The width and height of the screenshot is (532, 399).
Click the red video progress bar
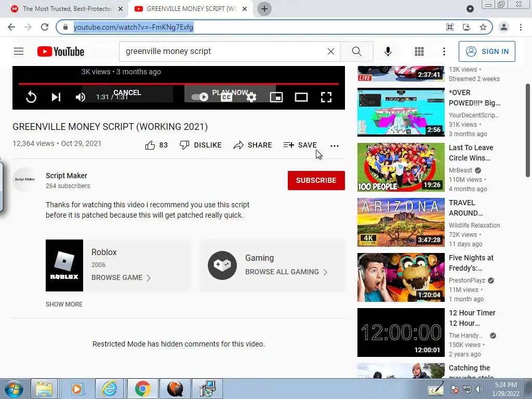coord(179,84)
